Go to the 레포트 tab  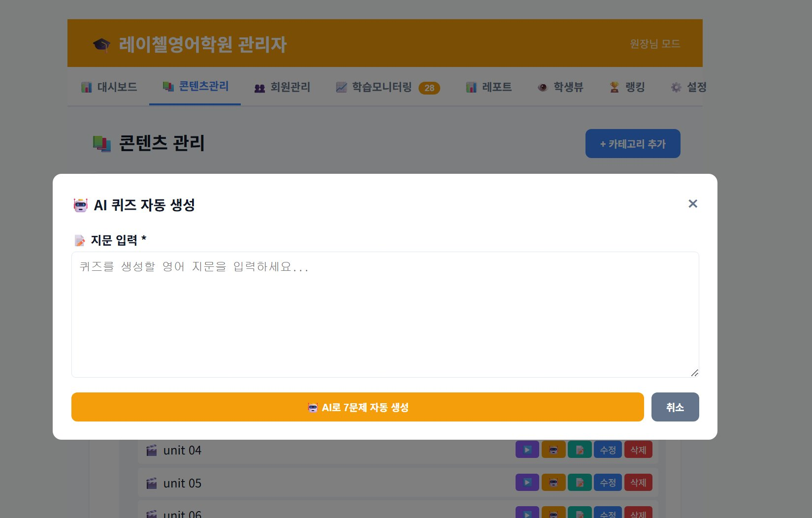coord(488,87)
